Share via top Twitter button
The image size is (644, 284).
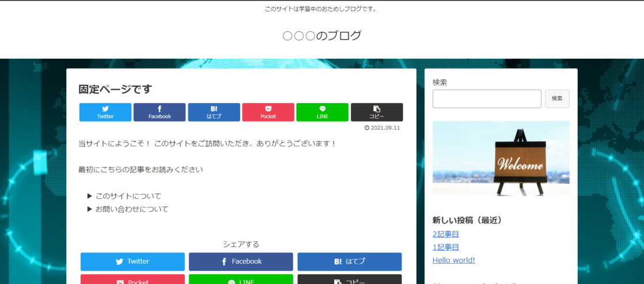click(105, 112)
